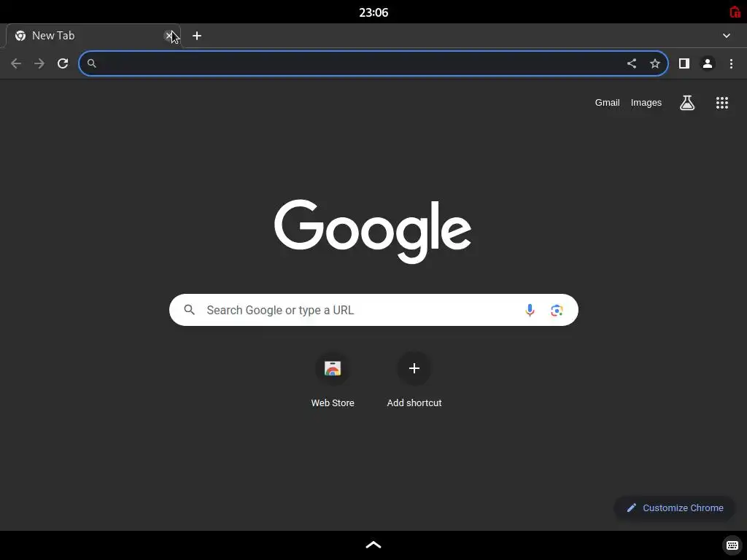Close the New Tab tab
This screenshot has height=560, width=747.
click(169, 36)
